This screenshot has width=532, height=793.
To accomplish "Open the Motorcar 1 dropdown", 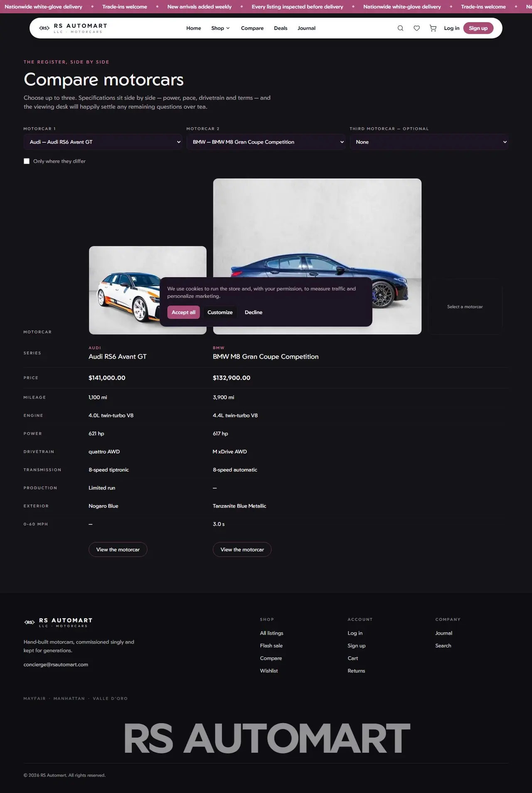I will click(103, 142).
